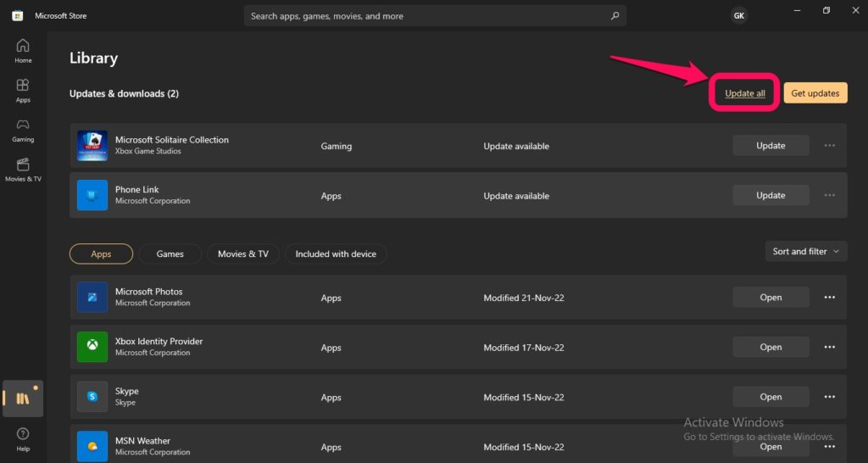This screenshot has height=463, width=868.
Task: Open Help from the sidebar
Action: tap(23, 440)
